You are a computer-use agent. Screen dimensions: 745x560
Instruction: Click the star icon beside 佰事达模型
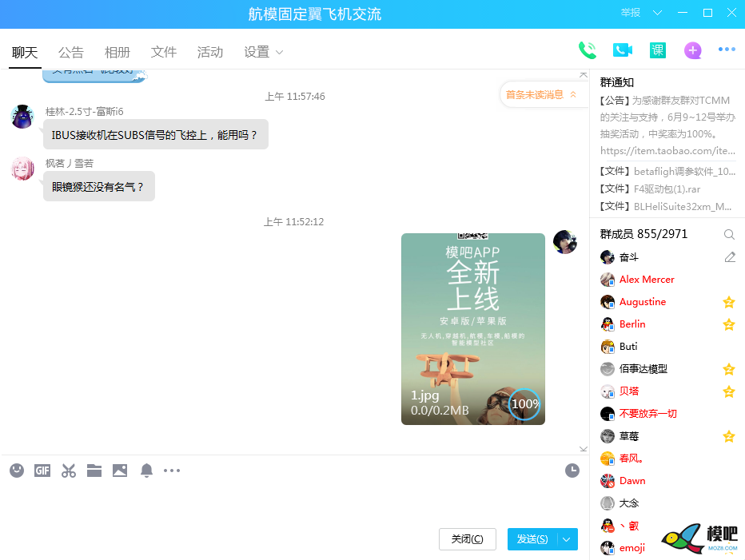click(729, 368)
